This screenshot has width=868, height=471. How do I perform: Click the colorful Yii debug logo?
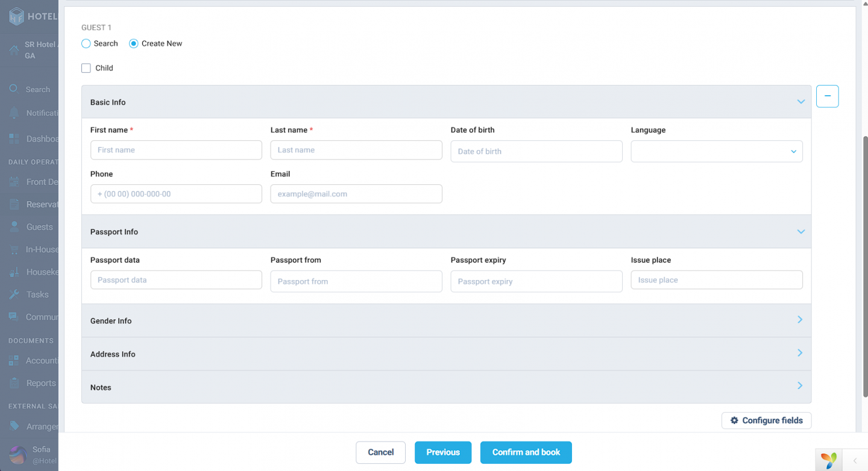point(829,460)
